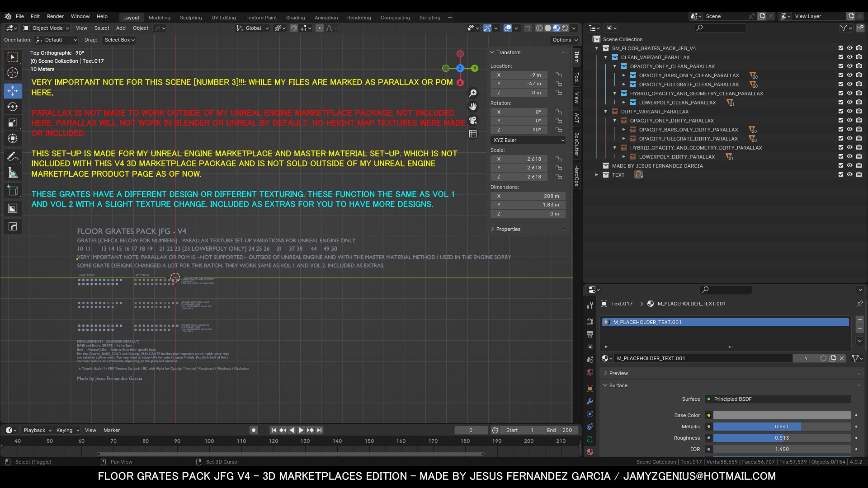Viewport: 868px width, 488px height.
Task: Open the Object Mode dropdown
Action: coord(46,28)
